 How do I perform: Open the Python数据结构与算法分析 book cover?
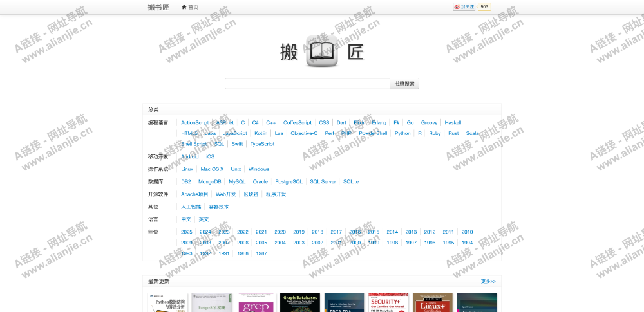click(167, 302)
